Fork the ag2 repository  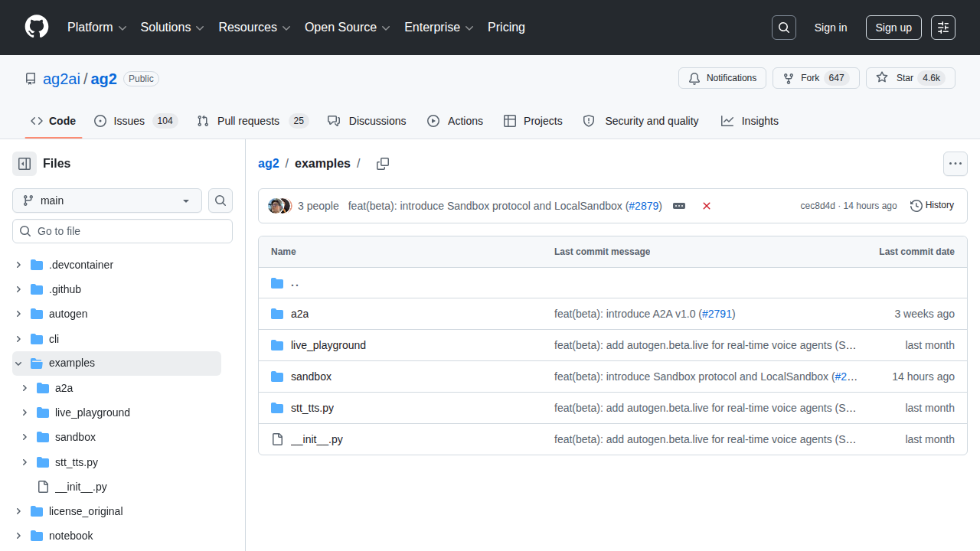pos(816,78)
